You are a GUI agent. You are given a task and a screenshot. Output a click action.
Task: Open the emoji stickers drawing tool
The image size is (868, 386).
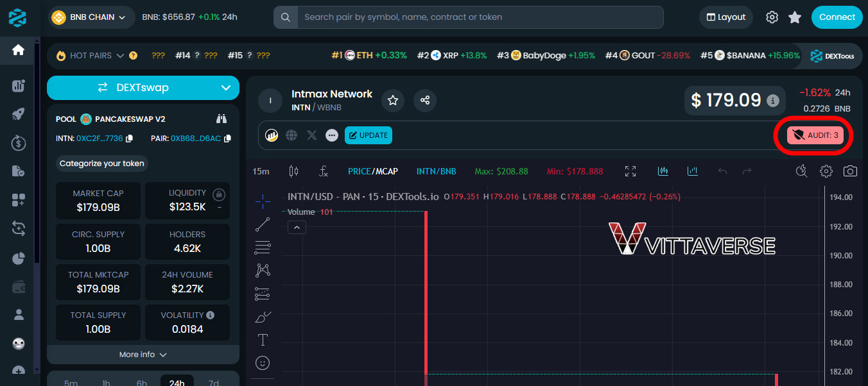click(x=263, y=362)
